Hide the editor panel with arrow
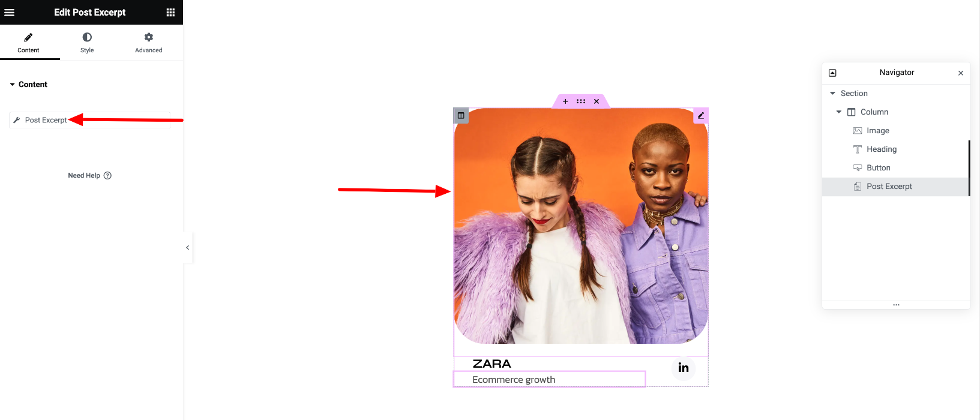 pyautogui.click(x=188, y=247)
